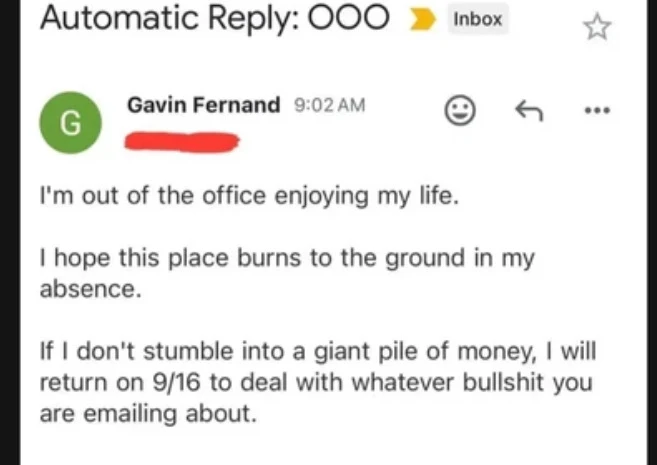Add an emoji reaction to the message
The height and width of the screenshot is (465, 657).
pyautogui.click(x=459, y=112)
